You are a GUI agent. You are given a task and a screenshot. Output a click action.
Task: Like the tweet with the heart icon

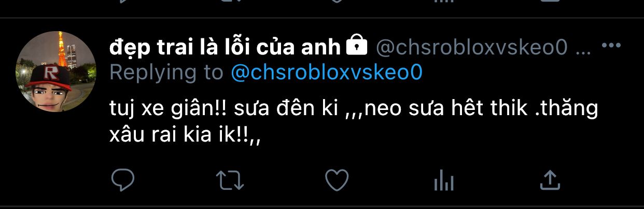click(337, 180)
